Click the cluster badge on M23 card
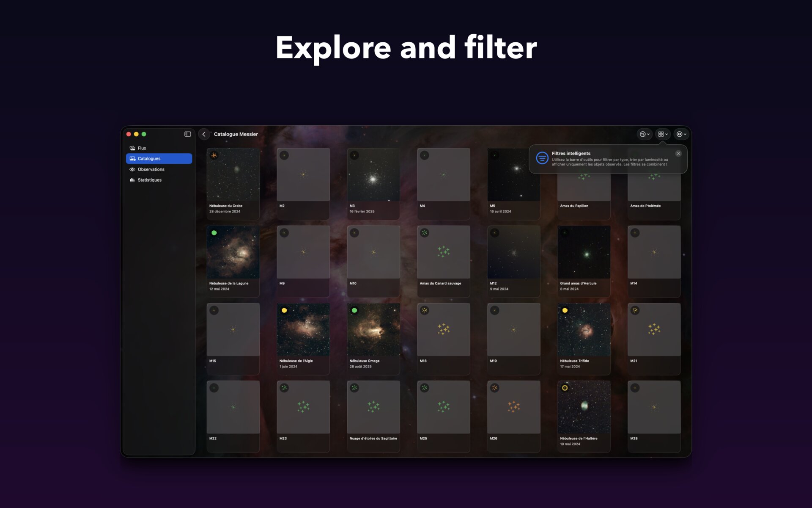This screenshot has height=508, width=812. (x=284, y=388)
